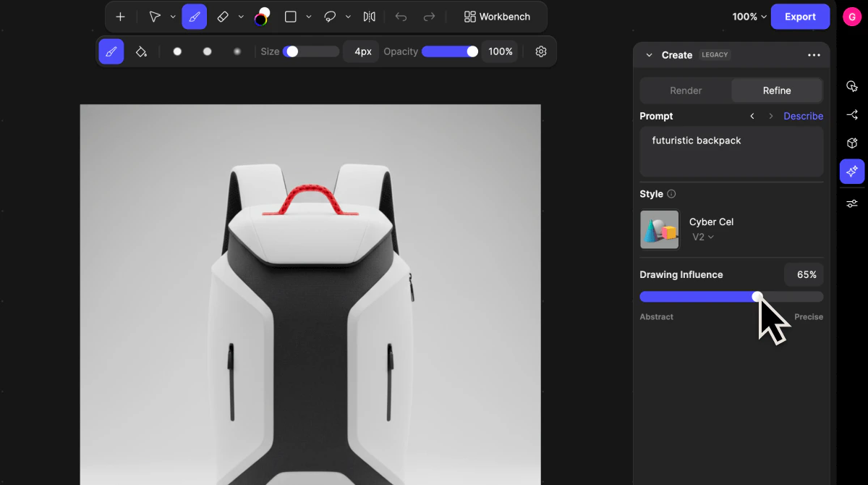Viewport: 868px width, 485px height.
Task: Switch to the Render mode
Action: point(686,90)
